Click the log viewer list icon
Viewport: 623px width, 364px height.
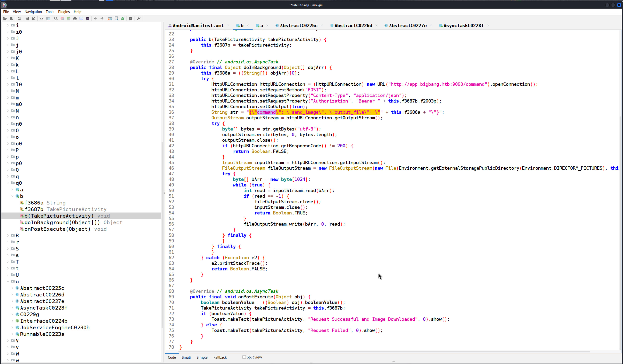[x=131, y=19]
